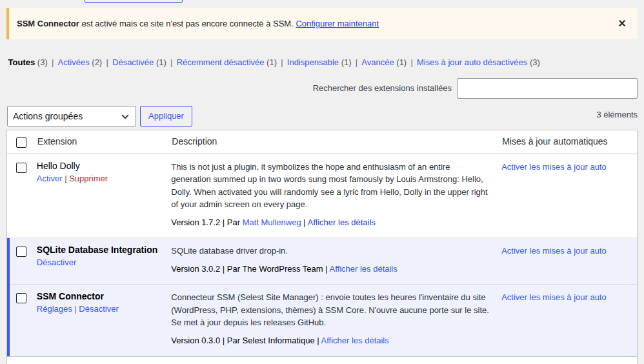Viewport: 644px width, 364px height.
Task: Activate the Hello Dolly plugin
Action: coord(49,179)
